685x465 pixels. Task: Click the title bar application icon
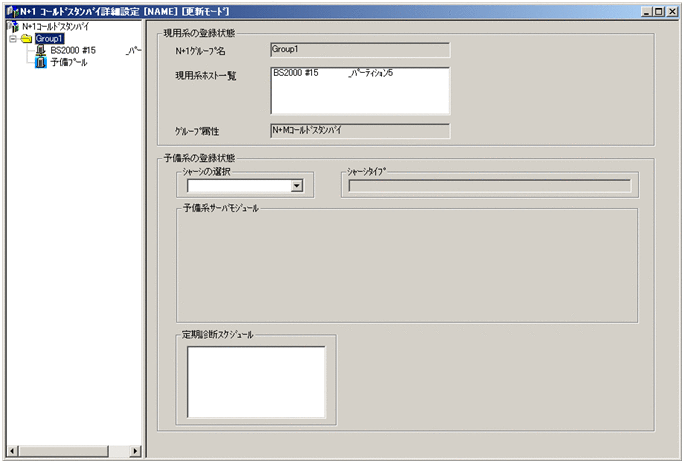[x=13, y=11]
